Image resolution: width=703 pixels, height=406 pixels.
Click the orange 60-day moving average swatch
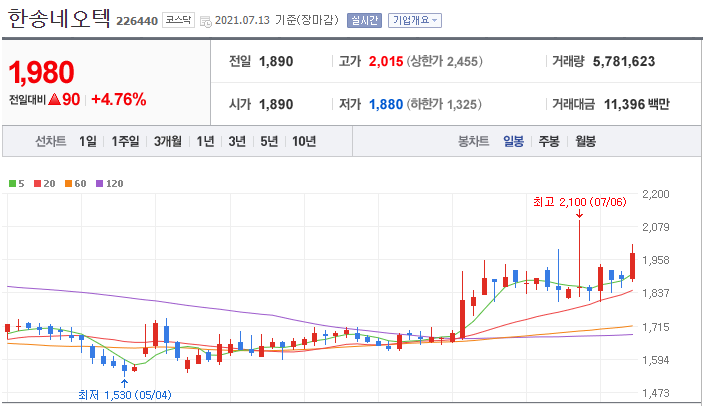point(69,183)
